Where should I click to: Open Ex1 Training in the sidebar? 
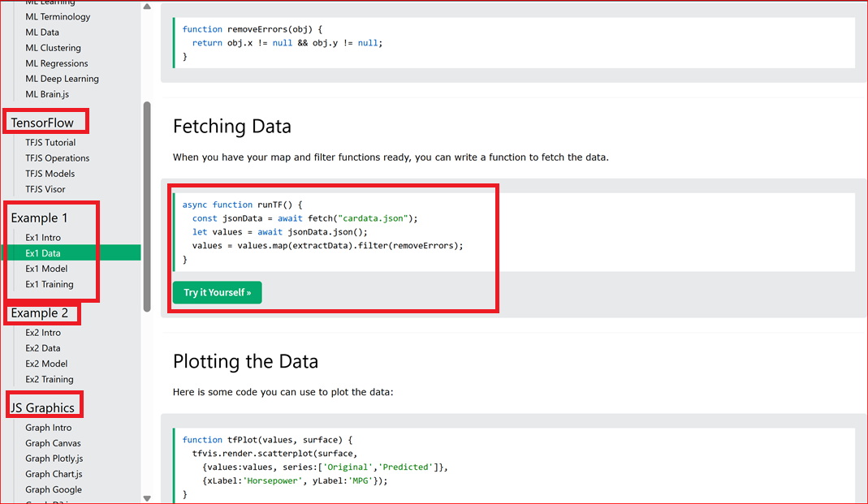pyautogui.click(x=50, y=284)
